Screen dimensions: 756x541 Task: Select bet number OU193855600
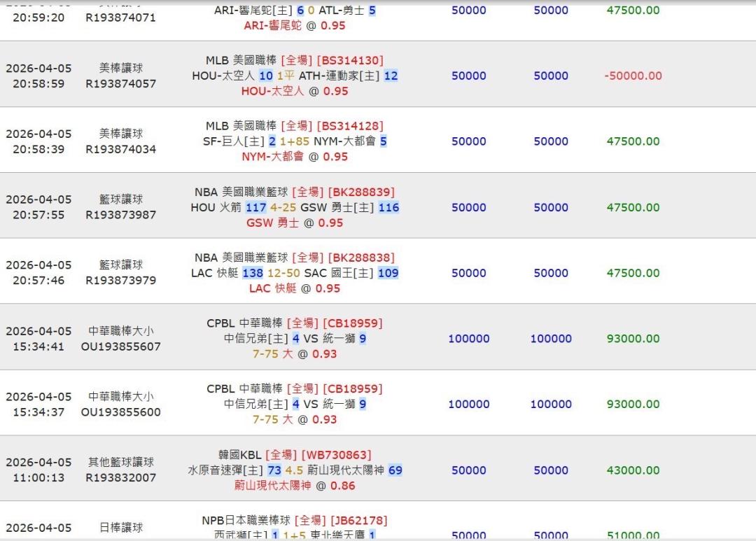tap(120, 412)
